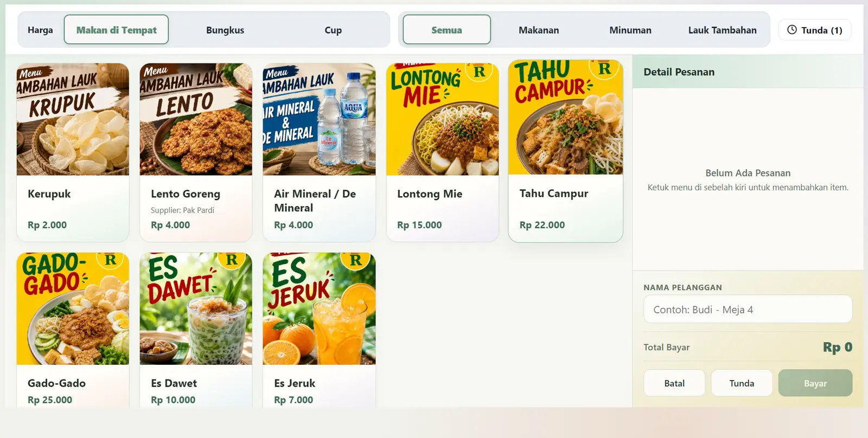Add Lento Goreng to the order
Image resolution: width=868 pixels, height=438 pixels.
click(196, 152)
